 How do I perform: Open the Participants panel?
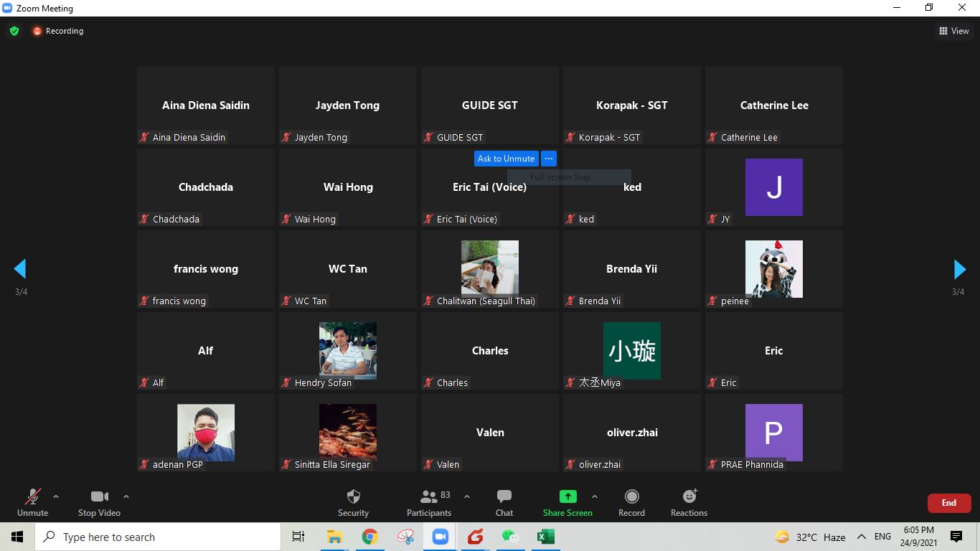[429, 502]
